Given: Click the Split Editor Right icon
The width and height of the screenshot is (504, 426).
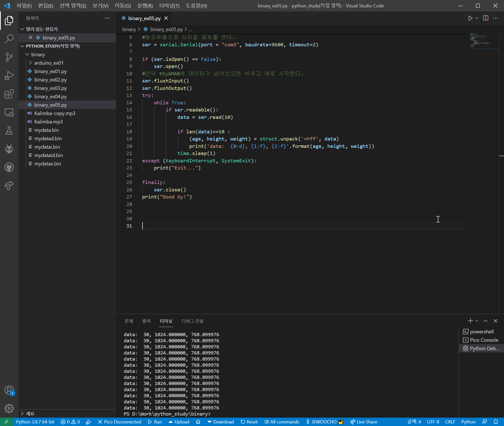Looking at the screenshot, I should (x=486, y=18).
